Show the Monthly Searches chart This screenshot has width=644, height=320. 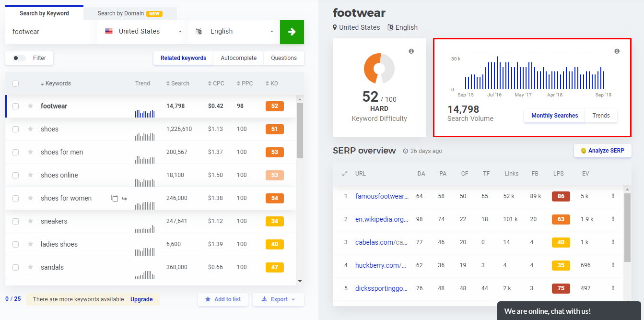click(554, 116)
